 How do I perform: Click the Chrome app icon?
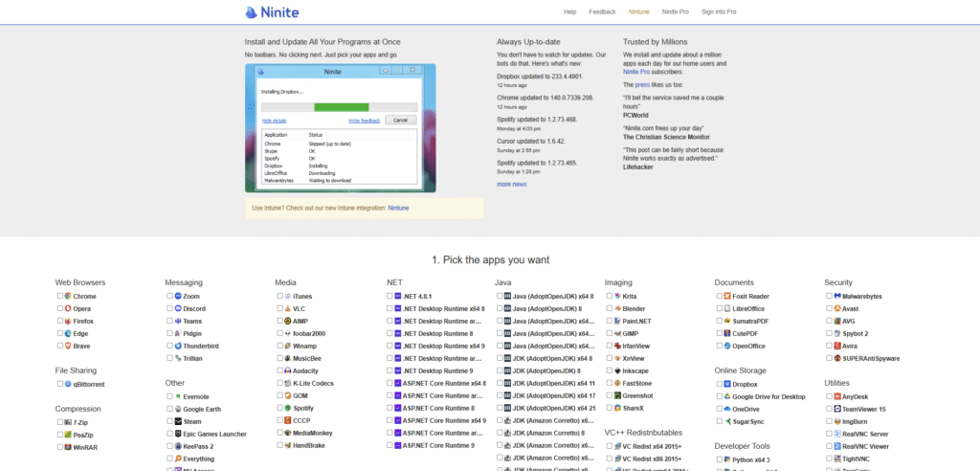pos(68,297)
